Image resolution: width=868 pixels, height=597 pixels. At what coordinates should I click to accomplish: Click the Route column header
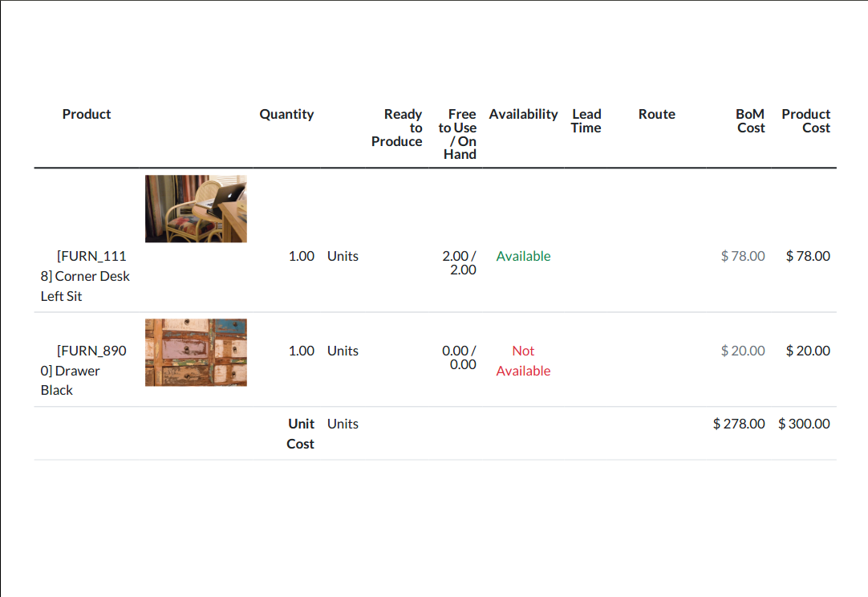coord(656,114)
